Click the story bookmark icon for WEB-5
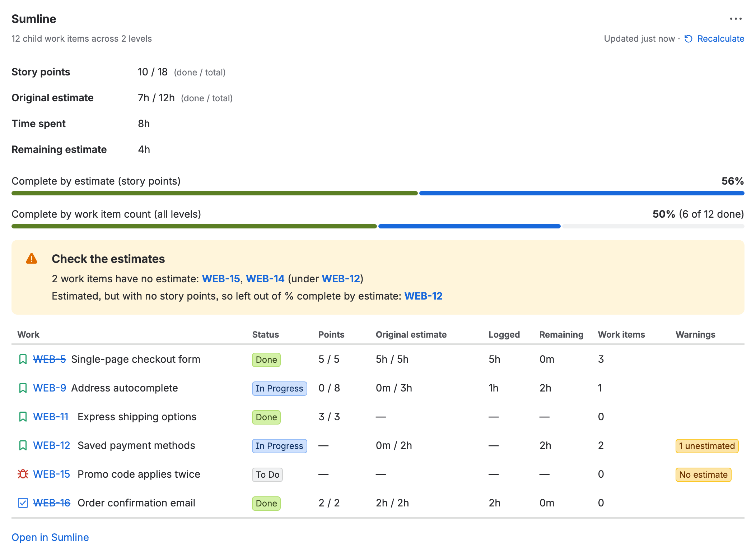Viewport: 756px width, 556px height. click(23, 359)
